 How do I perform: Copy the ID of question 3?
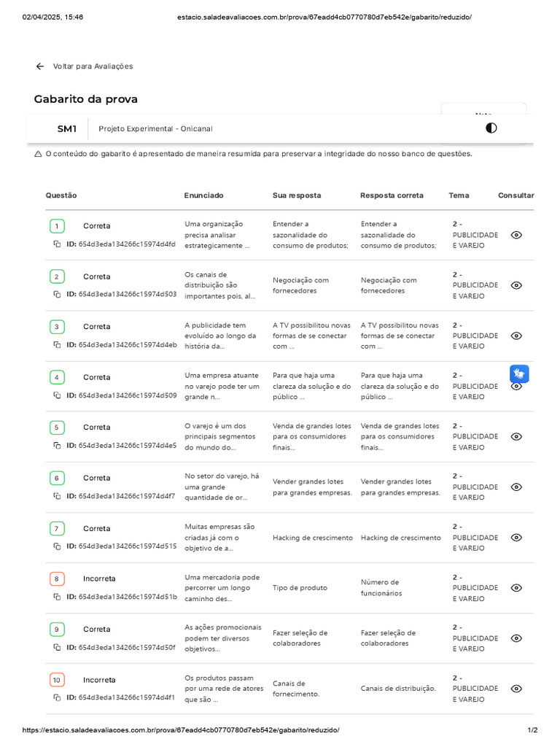pos(57,344)
